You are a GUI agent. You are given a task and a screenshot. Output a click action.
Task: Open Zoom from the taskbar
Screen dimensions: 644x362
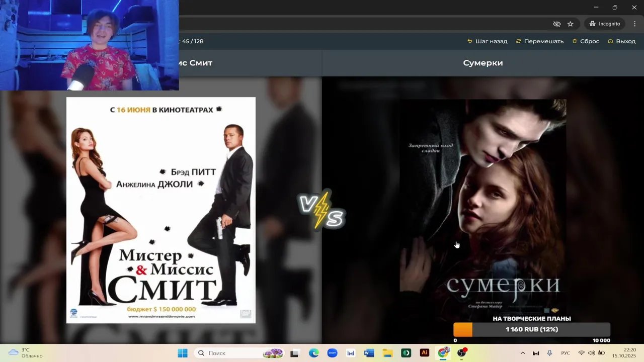click(x=332, y=353)
